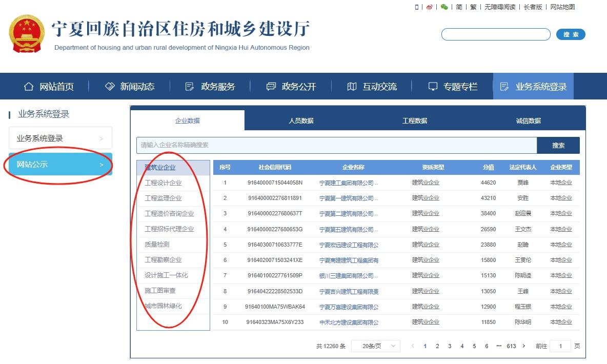Select 工程造价咨询企业 in the category list
Viewport: 607px width, 364px height.
pyautogui.click(x=173, y=213)
